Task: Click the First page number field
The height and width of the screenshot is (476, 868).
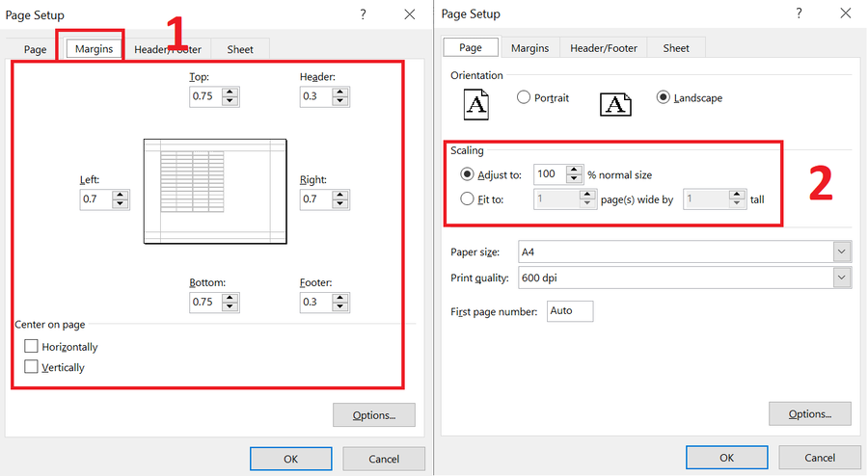Action: point(570,310)
